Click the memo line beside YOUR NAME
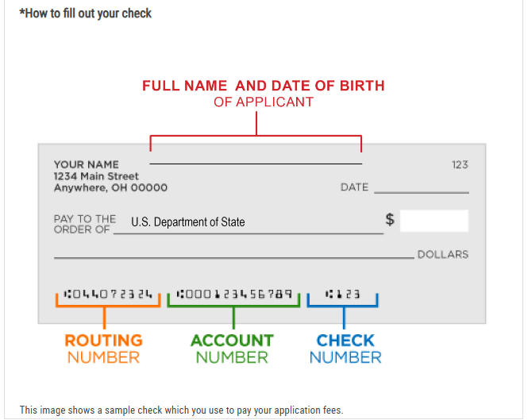The width and height of the screenshot is (528, 420). (256, 164)
